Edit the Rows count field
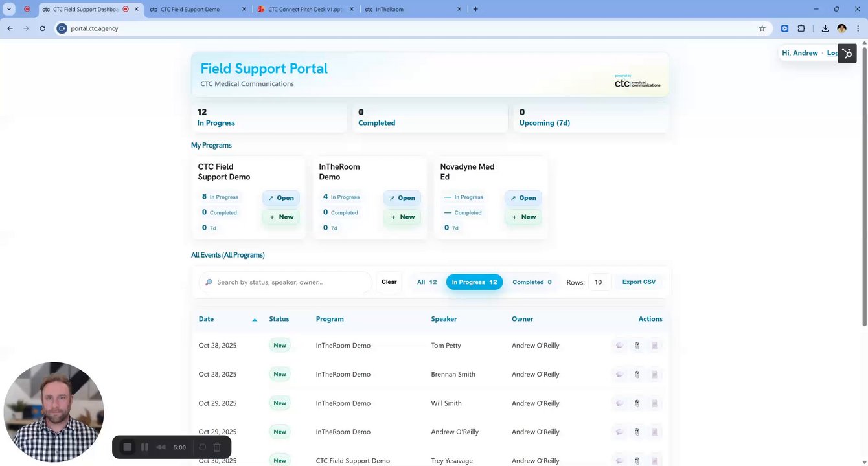This screenshot has height=466, width=868. 600,282
